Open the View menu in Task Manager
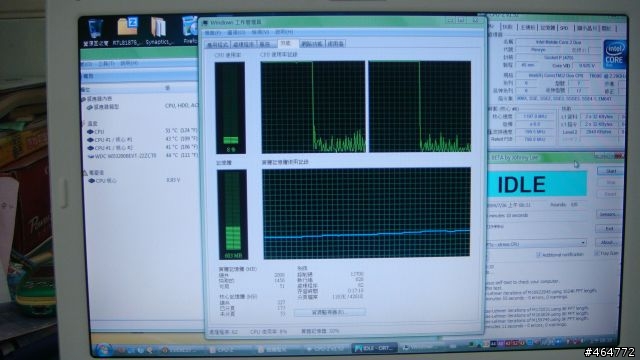This screenshot has height=360, width=640. click(x=260, y=32)
